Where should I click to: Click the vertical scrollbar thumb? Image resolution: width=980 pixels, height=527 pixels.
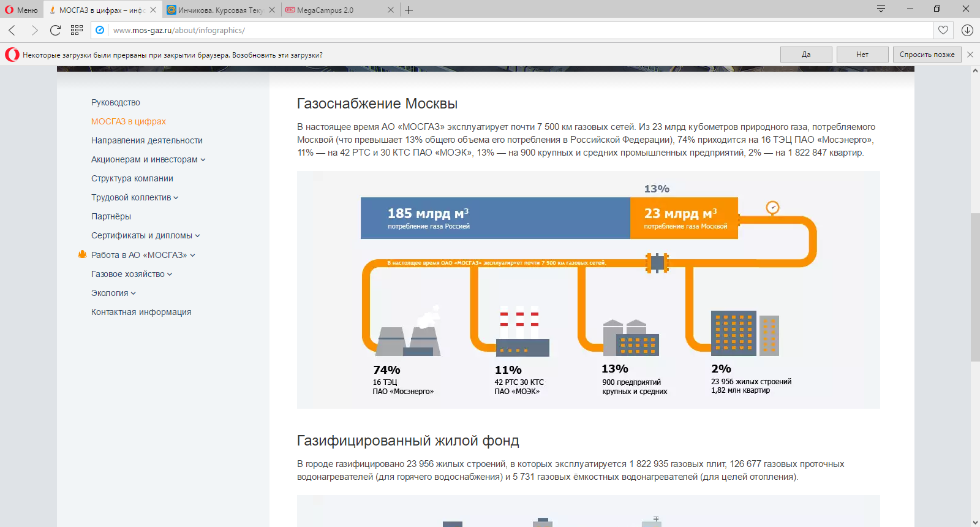click(975, 287)
